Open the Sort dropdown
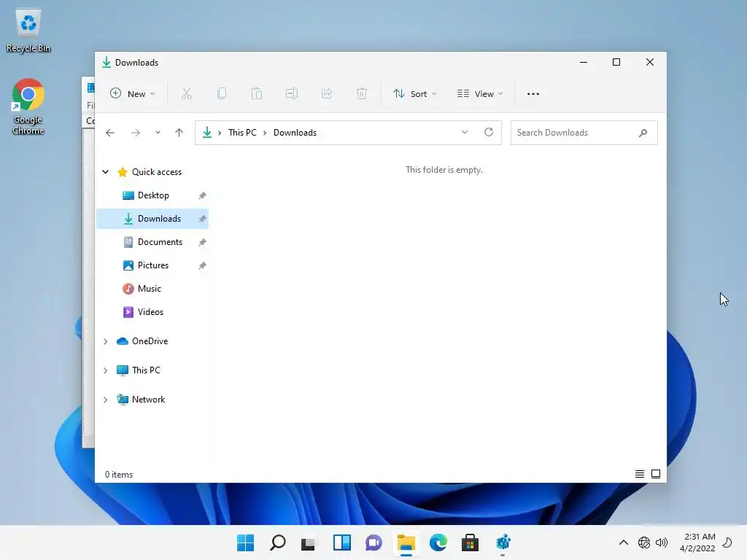The height and width of the screenshot is (560, 747). tap(414, 94)
